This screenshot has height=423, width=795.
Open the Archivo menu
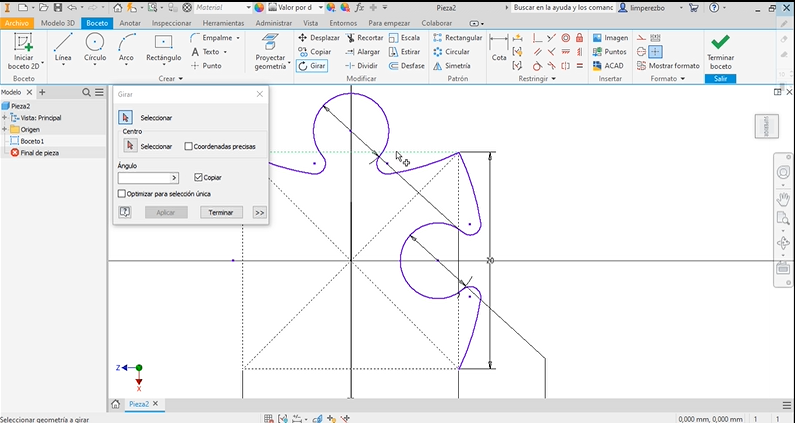[x=17, y=23]
